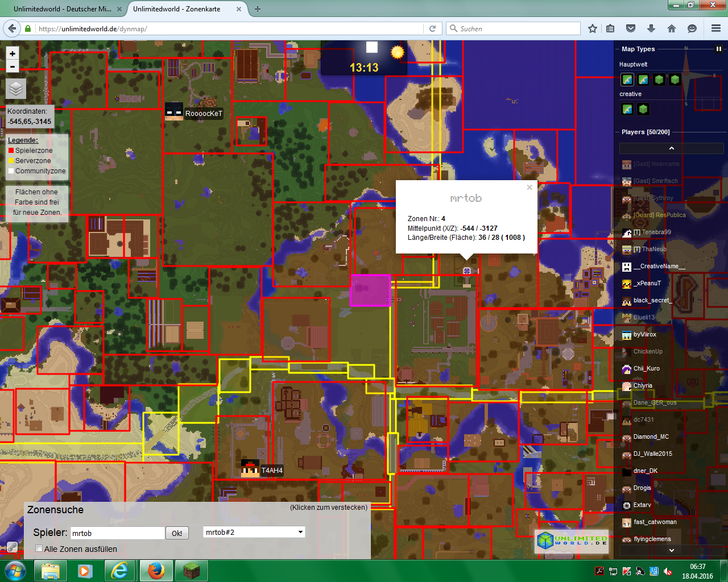This screenshot has width=728, height=582.
Task: Select player __CreativeName__ in list
Action: [653, 266]
